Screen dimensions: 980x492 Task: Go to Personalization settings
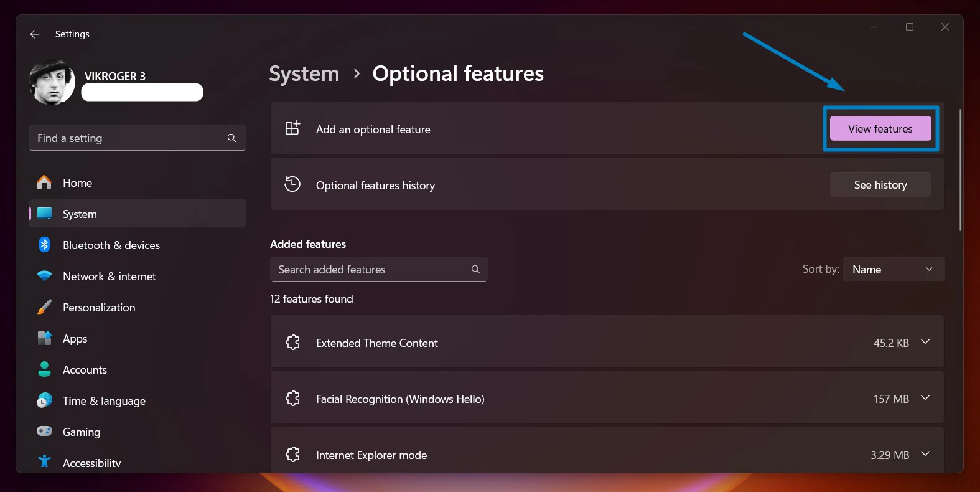click(x=137, y=307)
